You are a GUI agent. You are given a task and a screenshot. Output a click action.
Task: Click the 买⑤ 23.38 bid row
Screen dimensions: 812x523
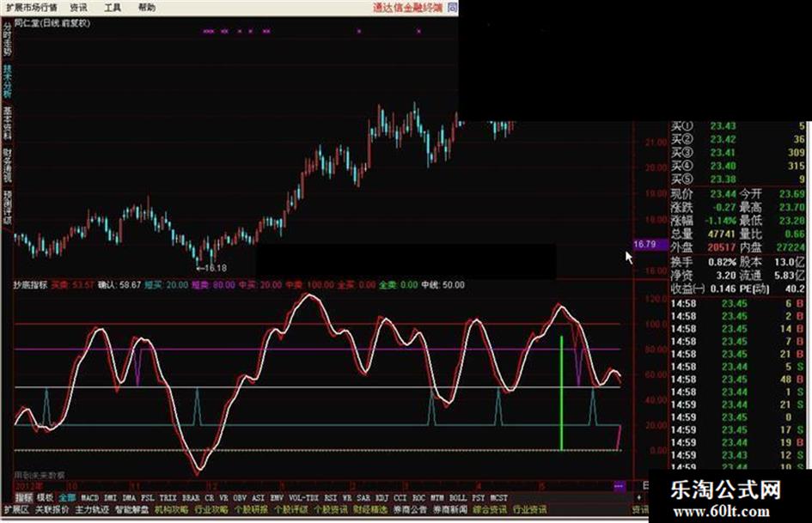[x=738, y=179]
